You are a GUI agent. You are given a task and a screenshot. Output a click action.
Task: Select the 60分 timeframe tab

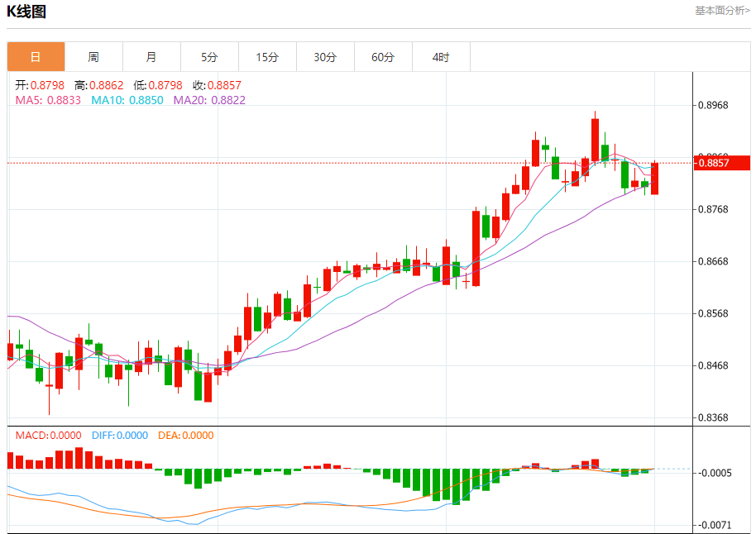pos(383,57)
